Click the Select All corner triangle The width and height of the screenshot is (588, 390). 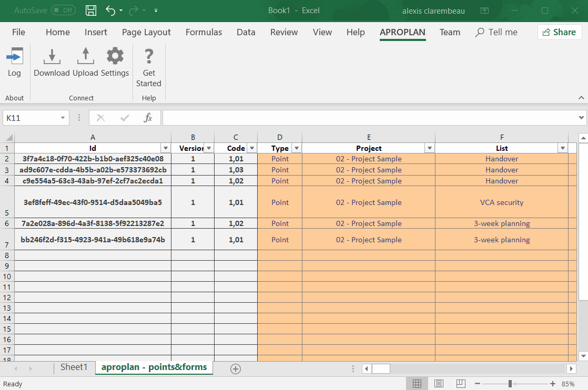pos(9,138)
